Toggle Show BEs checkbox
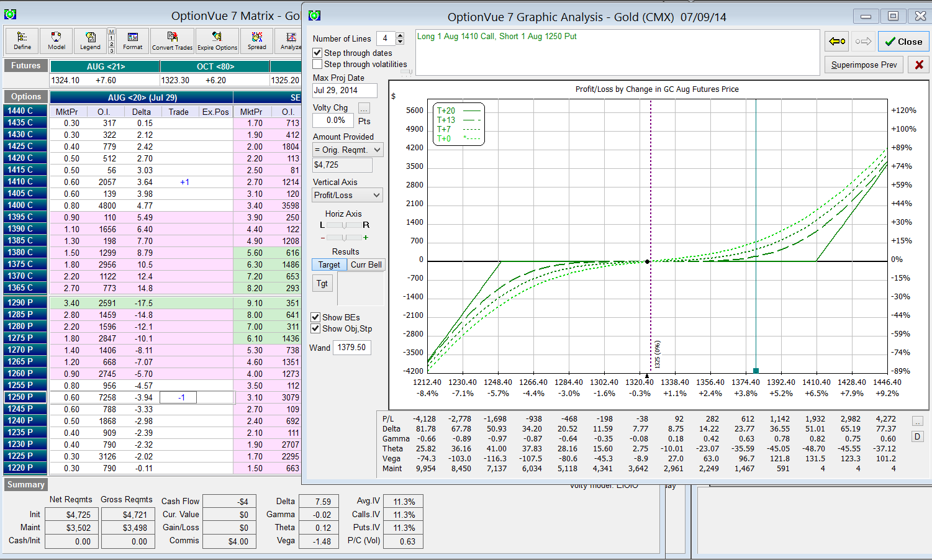The height and width of the screenshot is (560, 932). pyautogui.click(x=315, y=317)
